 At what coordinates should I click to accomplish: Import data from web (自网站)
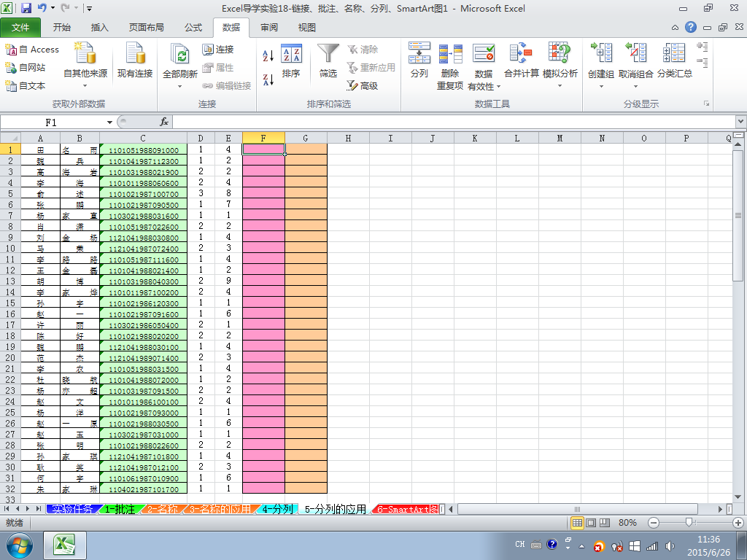[x=26, y=68]
